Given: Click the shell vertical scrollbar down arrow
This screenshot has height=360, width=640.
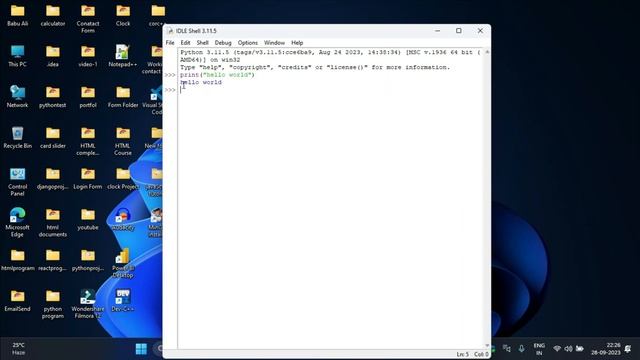Looking at the screenshot, I should [x=487, y=346].
